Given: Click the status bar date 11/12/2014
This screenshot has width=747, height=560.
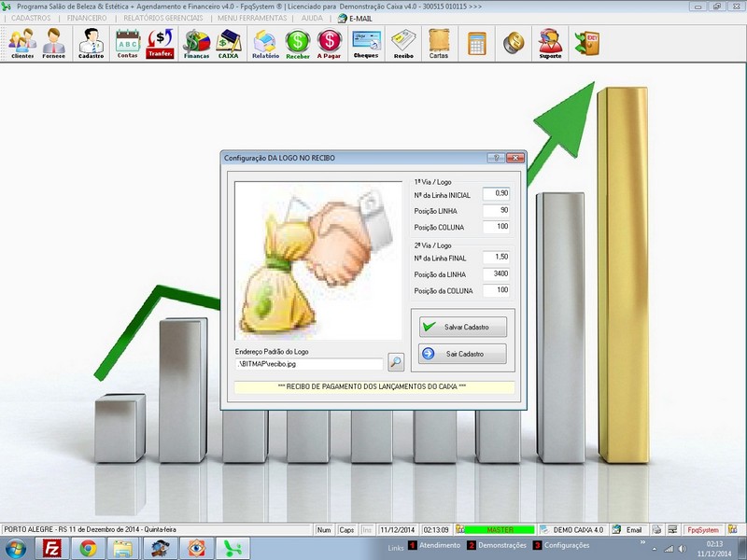Looking at the screenshot, I should point(398,529).
